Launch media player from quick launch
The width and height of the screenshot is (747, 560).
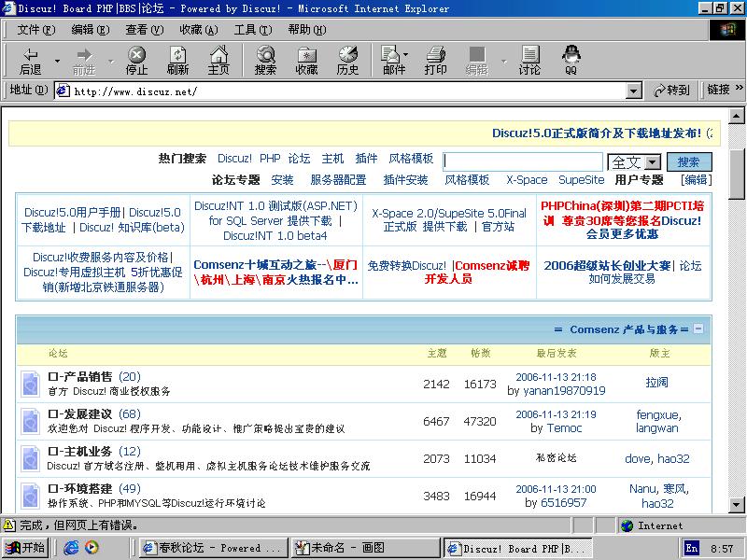(92, 548)
